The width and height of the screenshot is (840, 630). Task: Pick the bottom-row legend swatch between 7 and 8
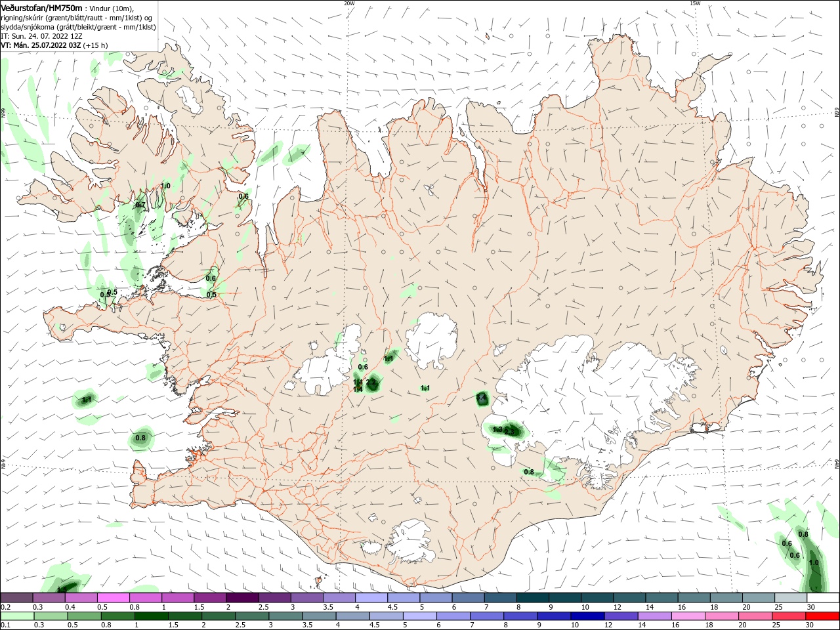(x=486, y=616)
